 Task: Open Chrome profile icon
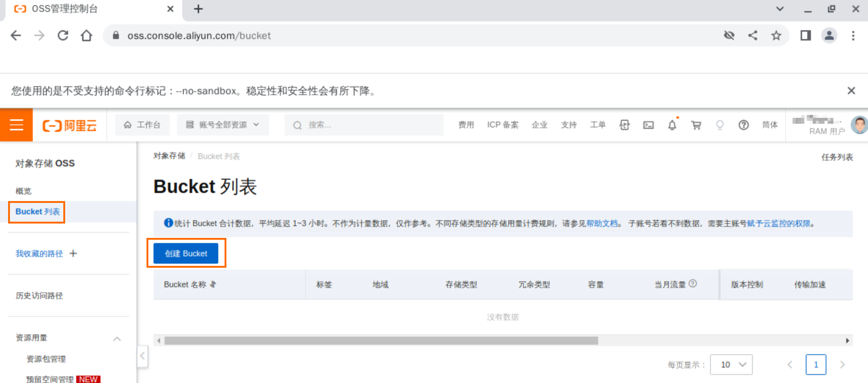tap(829, 35)
